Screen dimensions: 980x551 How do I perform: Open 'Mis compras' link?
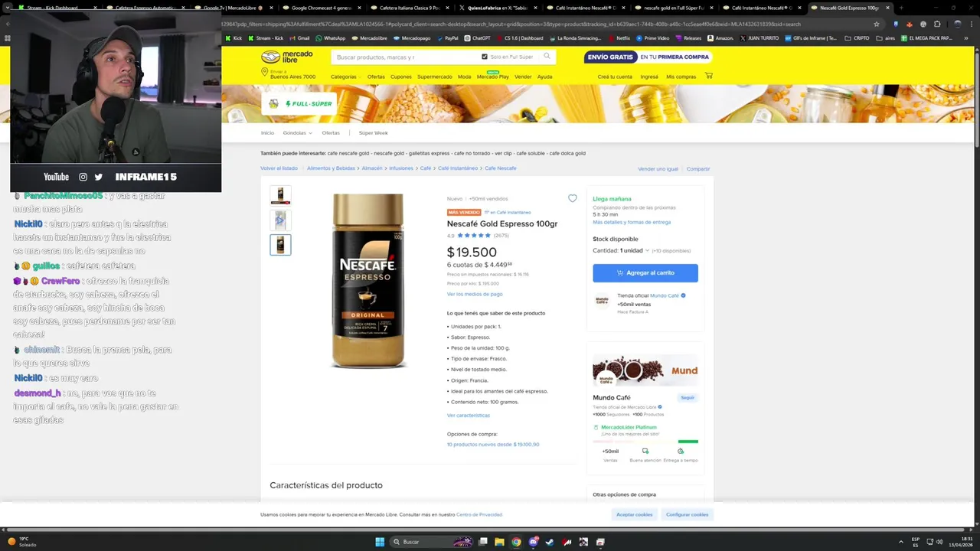681,77
